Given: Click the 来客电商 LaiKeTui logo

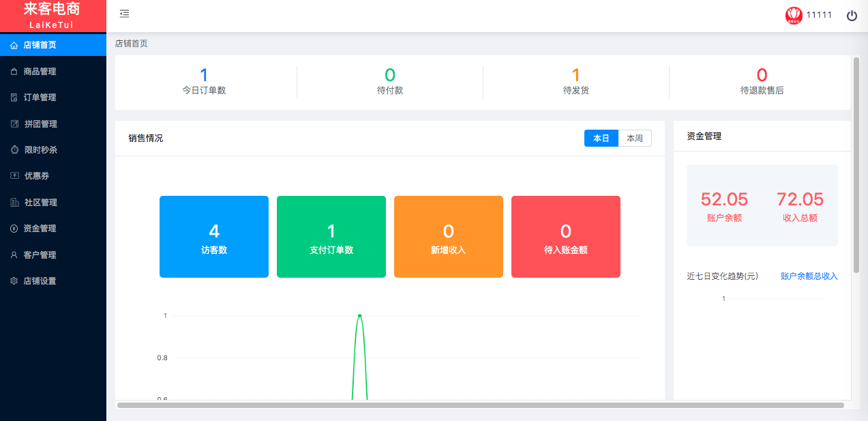Looking at the screenshot, I should pos(53,16).
